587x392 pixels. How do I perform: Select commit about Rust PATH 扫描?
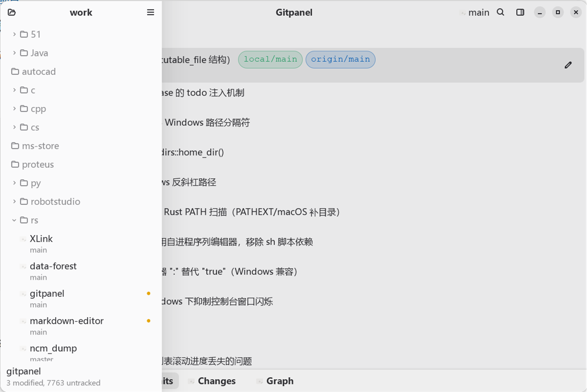(373, 212)
